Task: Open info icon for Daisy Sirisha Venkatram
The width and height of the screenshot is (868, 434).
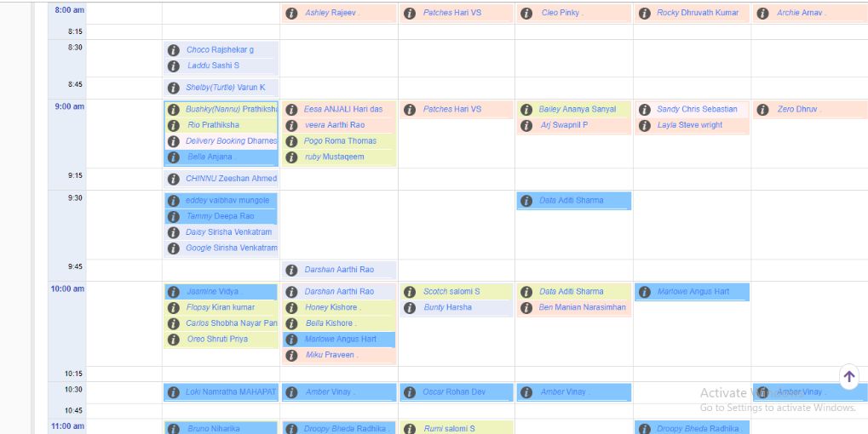Action: point(173,233)
